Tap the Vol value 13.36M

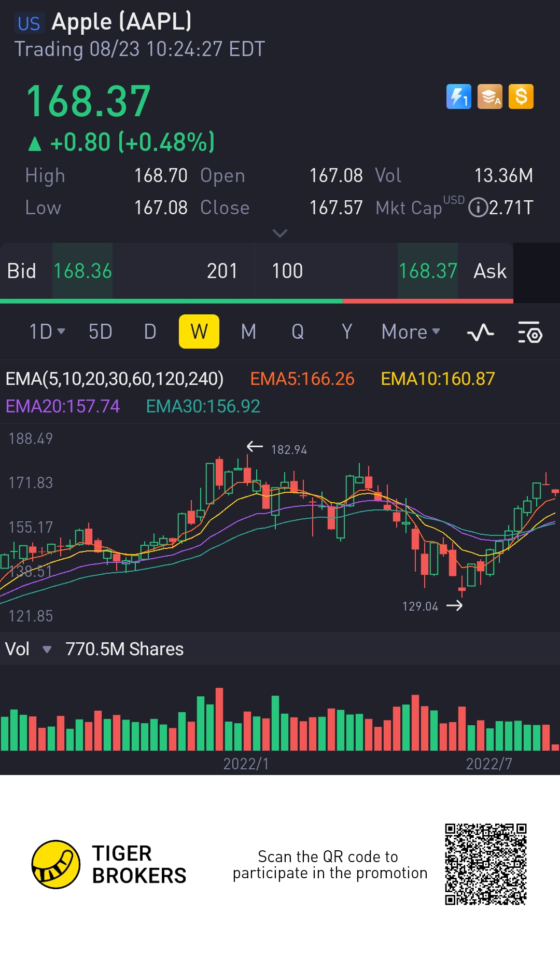tap(504, 175)
